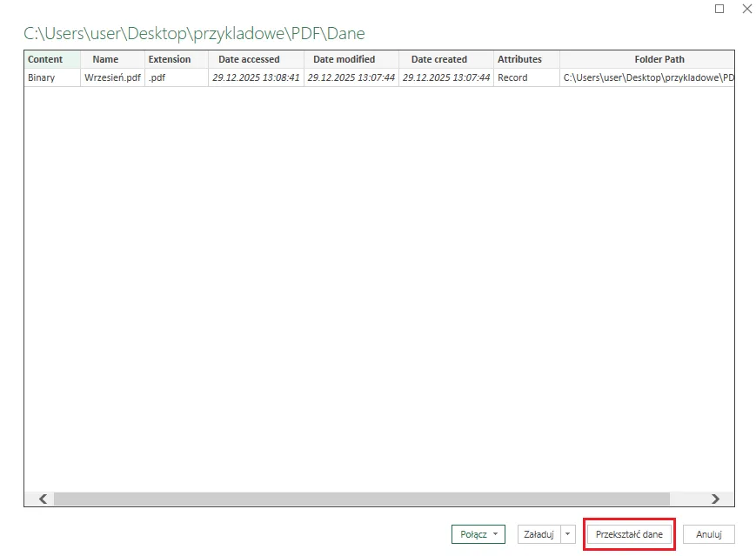Click the Załaduj button
Screen dimensions: 756x556
[538, 534]
